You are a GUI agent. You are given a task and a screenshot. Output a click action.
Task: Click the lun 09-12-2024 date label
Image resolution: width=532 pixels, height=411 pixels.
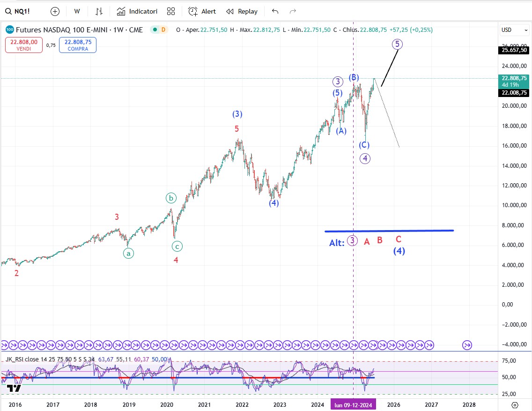tap(353, 405)
